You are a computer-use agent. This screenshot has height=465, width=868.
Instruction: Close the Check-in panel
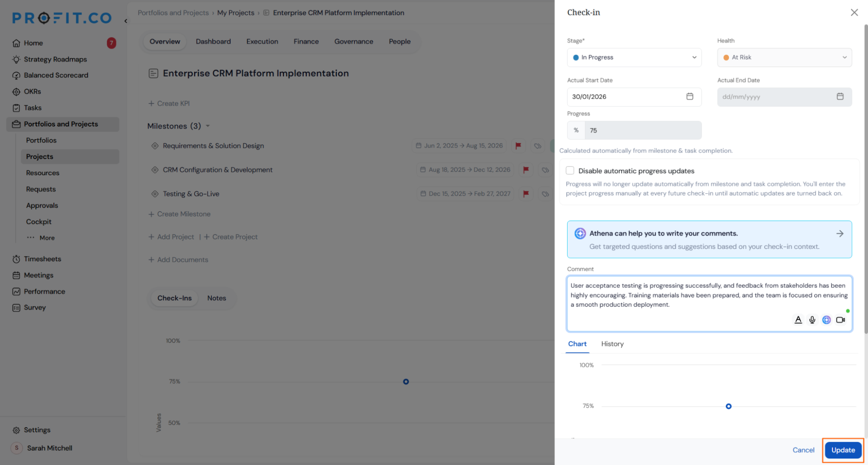(854, 13)
